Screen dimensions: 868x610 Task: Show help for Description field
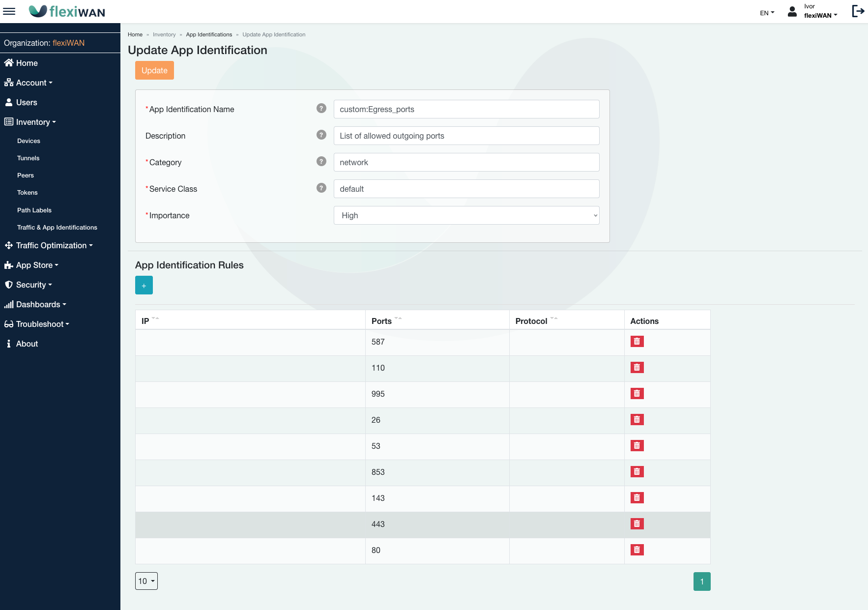point(321,135)
